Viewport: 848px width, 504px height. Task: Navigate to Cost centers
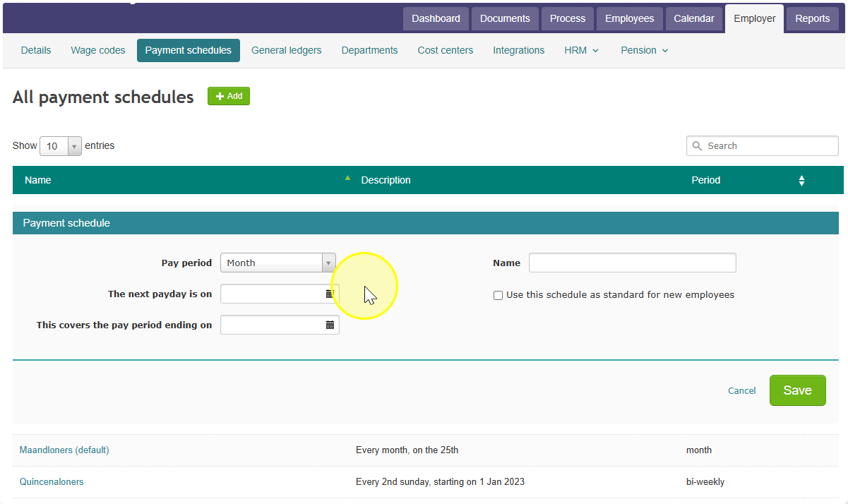coord(446,50)
